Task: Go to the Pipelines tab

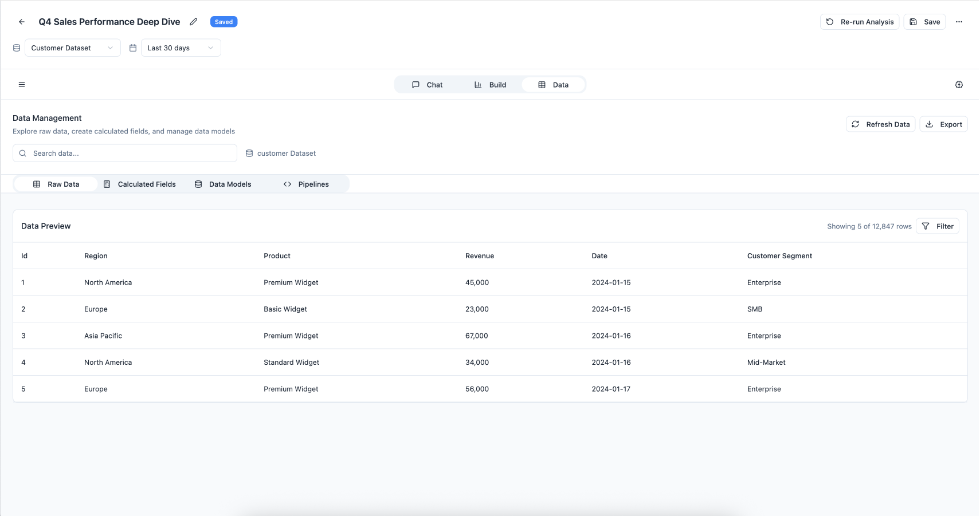Action: [x=306, y=184]
